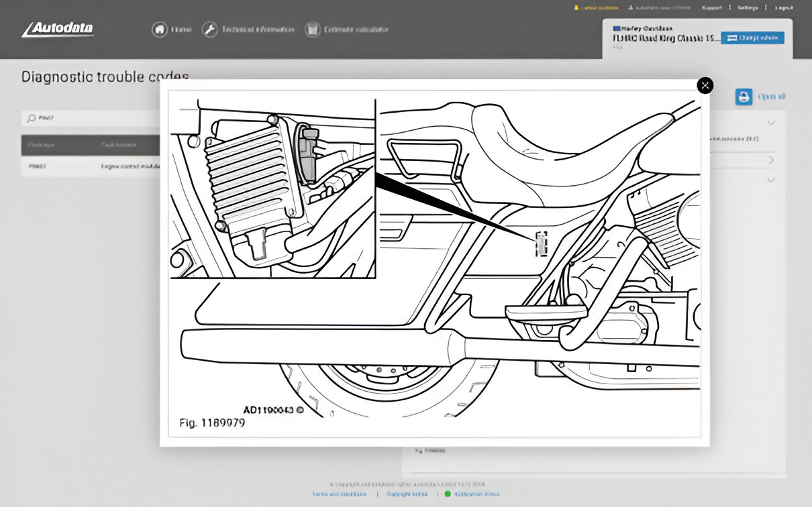Viewport: 812px width, 507px height.
Task: Select Support in the top bar
Action: coord(711,7)
